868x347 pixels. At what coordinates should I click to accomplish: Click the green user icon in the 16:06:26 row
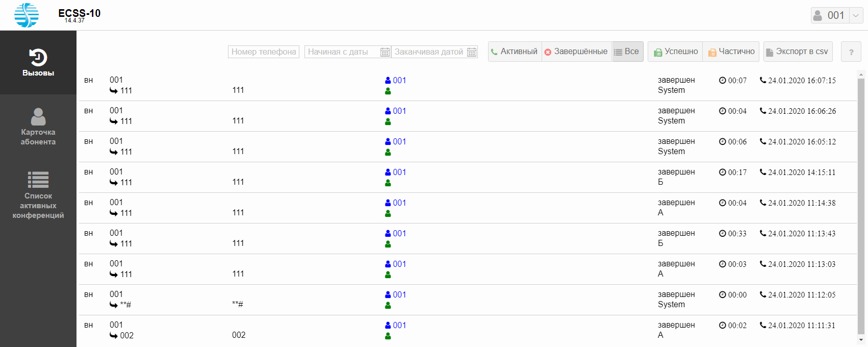point(388,121)
